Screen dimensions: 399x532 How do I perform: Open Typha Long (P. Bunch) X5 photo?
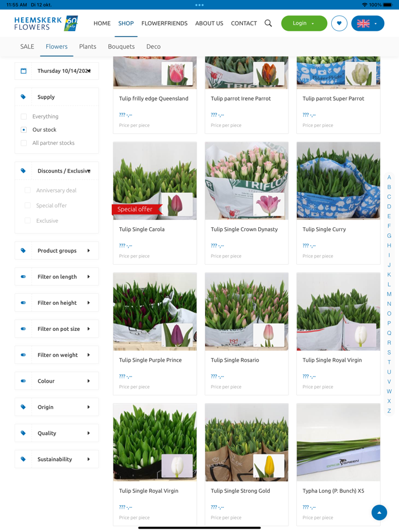point(338,443)
